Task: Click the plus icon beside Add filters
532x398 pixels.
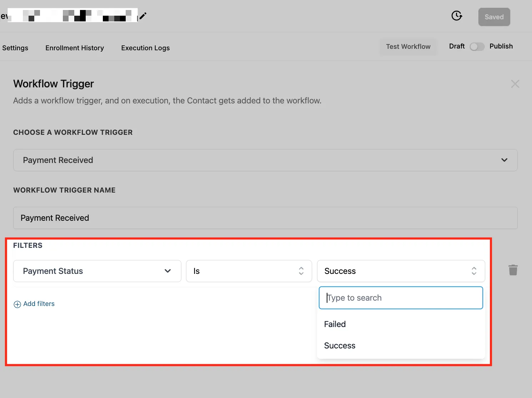Action: (17, 304)
